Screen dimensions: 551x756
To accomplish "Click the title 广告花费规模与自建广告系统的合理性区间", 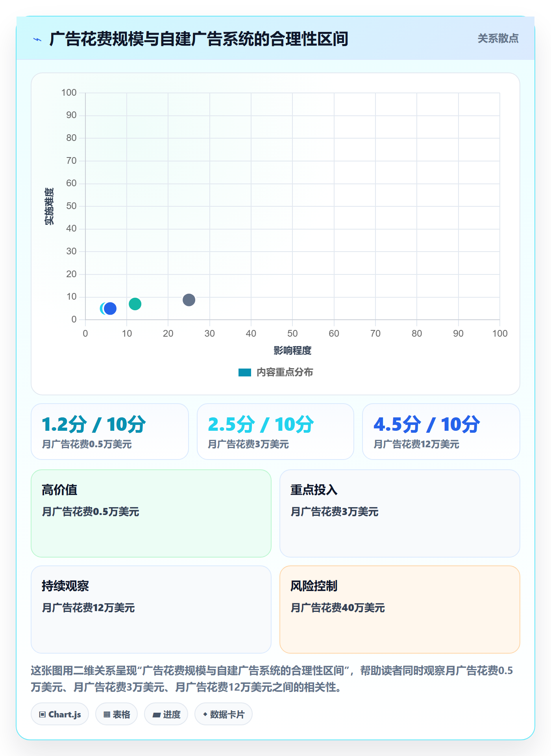I will coord(199,39).
